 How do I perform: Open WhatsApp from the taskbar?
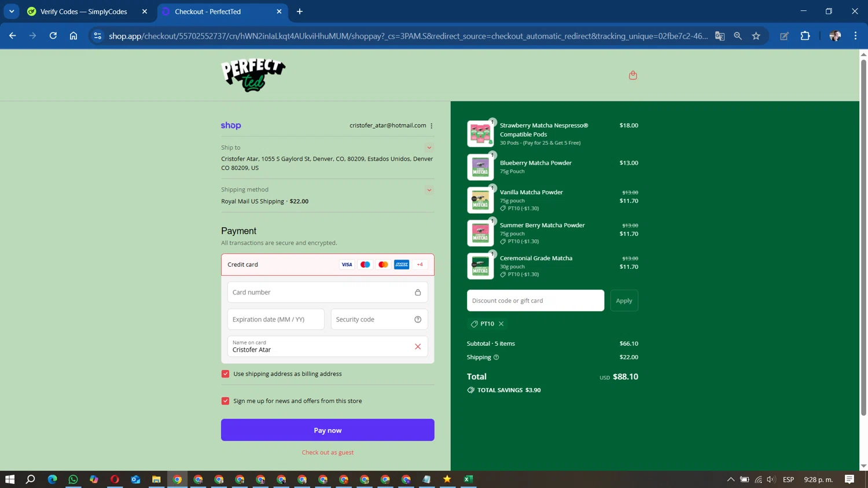point(73,479)
